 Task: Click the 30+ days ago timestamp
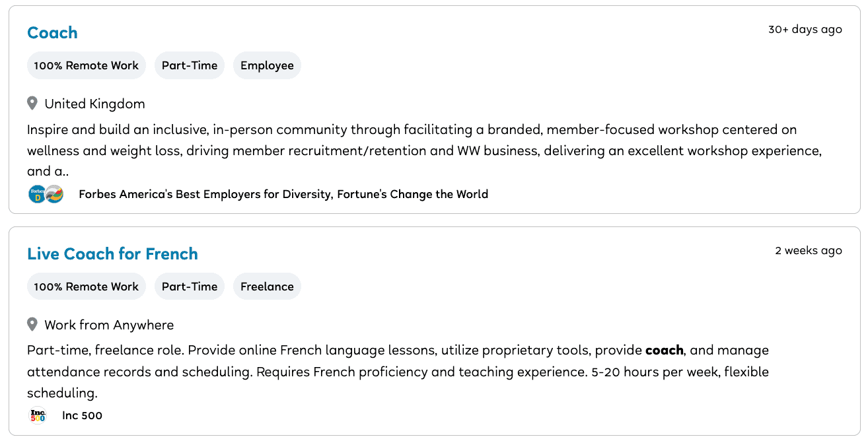click(x=805, y=30)
